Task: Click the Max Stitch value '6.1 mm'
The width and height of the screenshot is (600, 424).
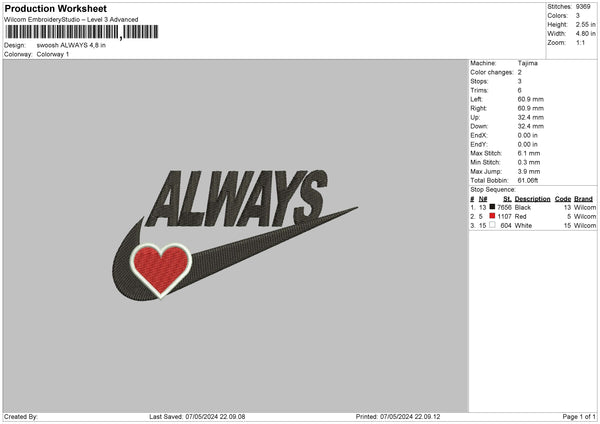Action: [529, 153]
